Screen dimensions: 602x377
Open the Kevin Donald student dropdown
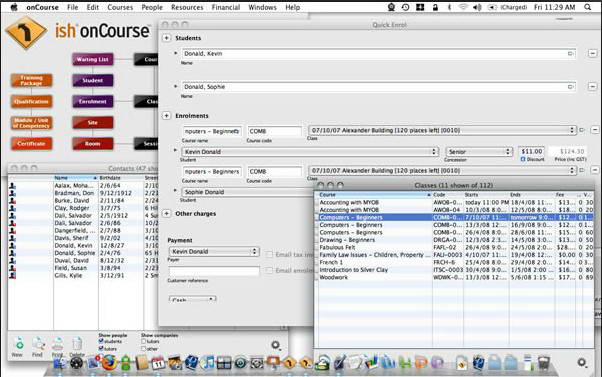(309, 152)
